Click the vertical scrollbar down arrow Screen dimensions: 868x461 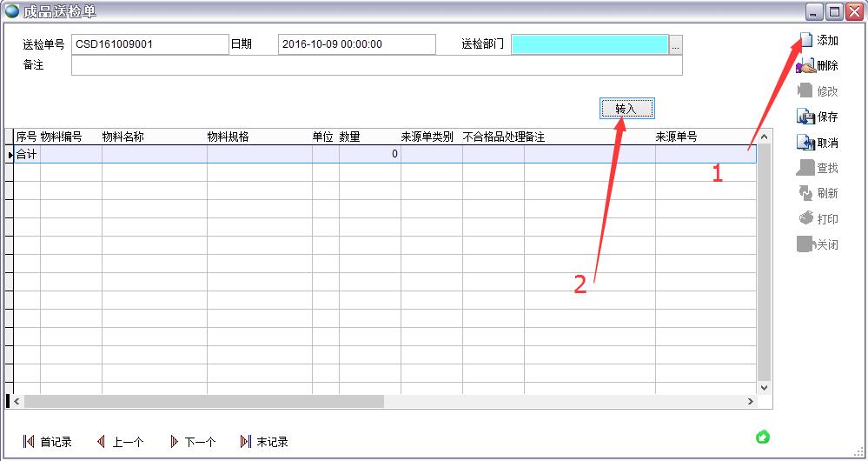point(764,387)
